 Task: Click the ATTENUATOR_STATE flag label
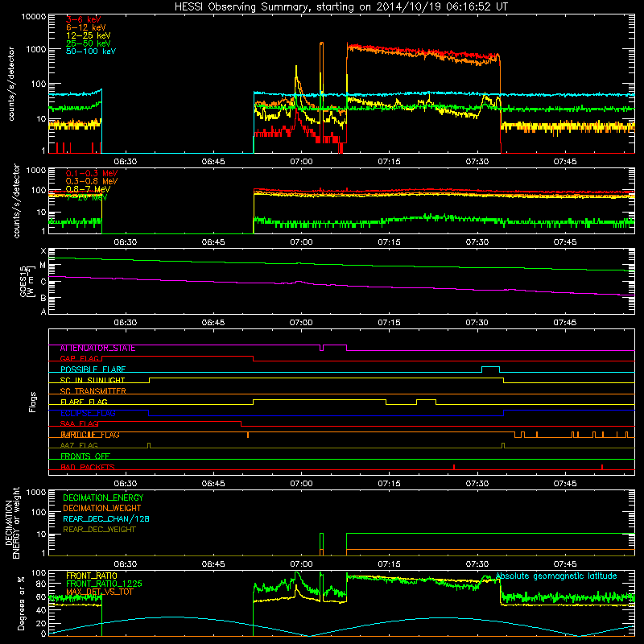pyautogui.click(x=97, y=349)
